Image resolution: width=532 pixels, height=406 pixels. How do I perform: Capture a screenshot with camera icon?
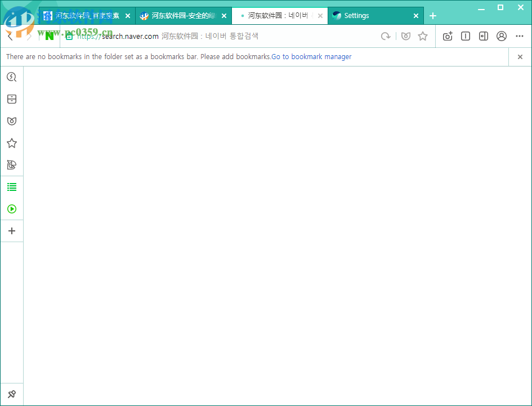click(x=448, y=36)
